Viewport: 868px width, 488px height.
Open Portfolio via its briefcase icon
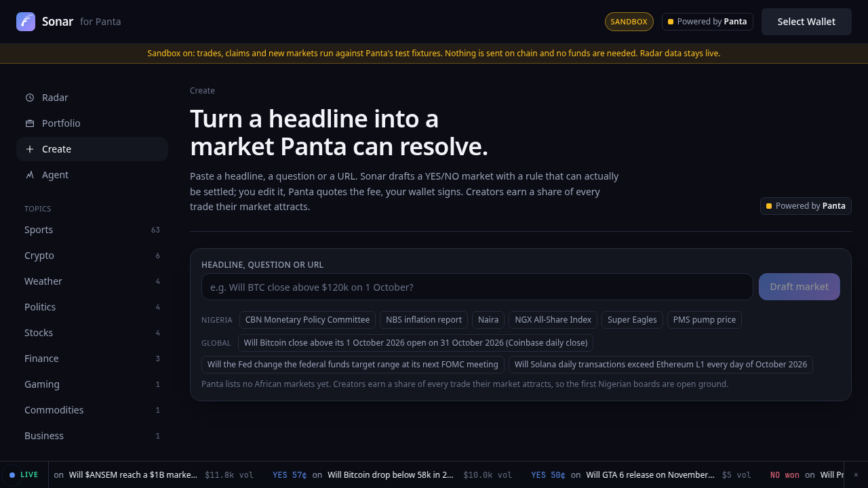[x=30, y=123]
